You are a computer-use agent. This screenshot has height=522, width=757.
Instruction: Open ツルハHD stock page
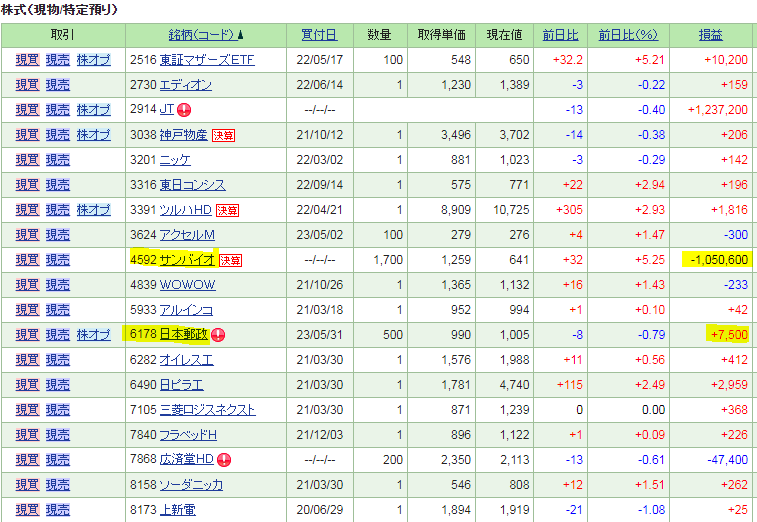pos(186,210)
